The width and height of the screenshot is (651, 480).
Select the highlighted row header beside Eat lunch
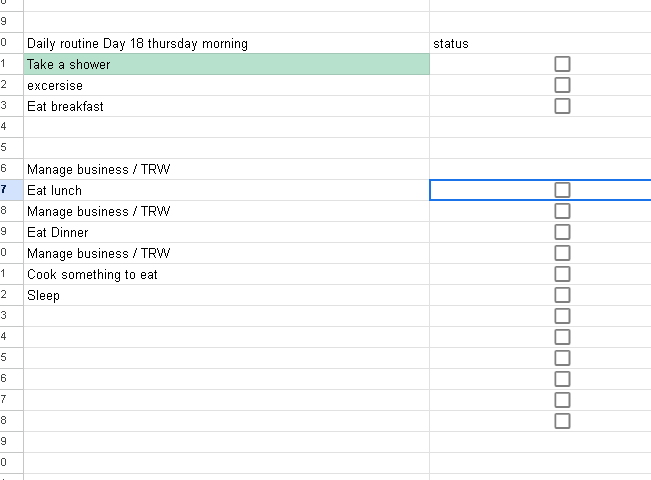[8, 190]
